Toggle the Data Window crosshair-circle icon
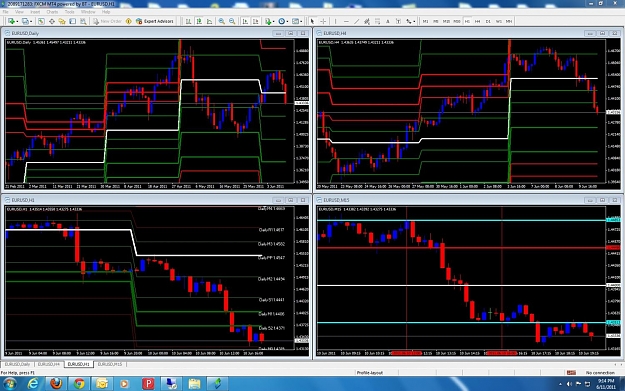Viewport: 625px width, 391px height. point(51,21)
